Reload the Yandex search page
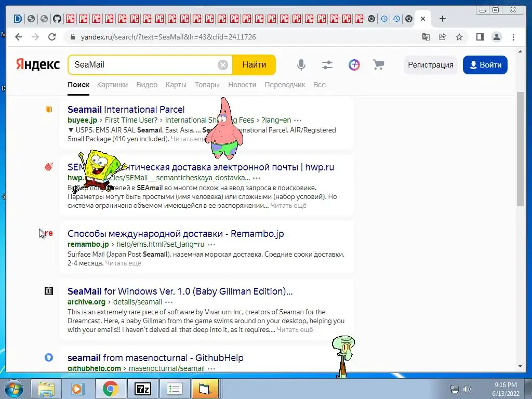532x399 pixels. point(52,37)
